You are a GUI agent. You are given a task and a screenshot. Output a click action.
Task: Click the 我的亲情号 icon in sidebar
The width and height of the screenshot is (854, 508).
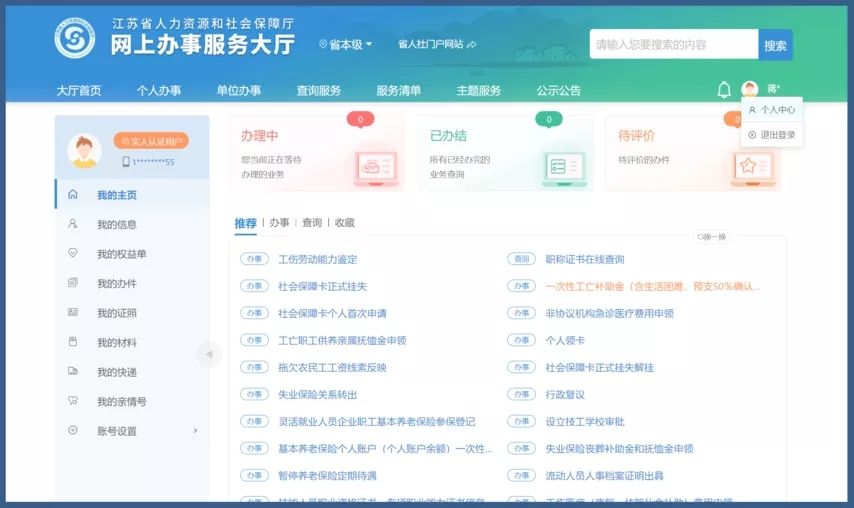72,401
